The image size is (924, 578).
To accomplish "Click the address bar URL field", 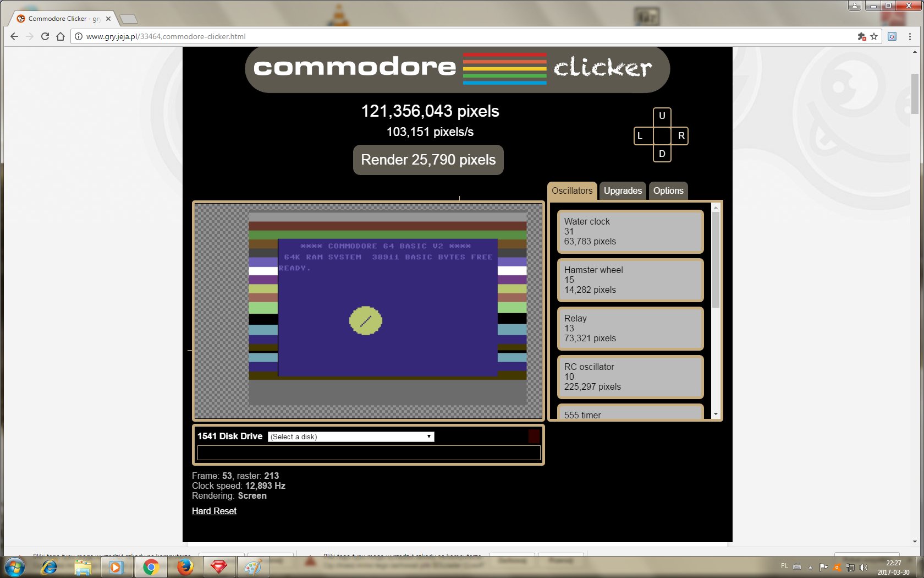I will 468,36.
